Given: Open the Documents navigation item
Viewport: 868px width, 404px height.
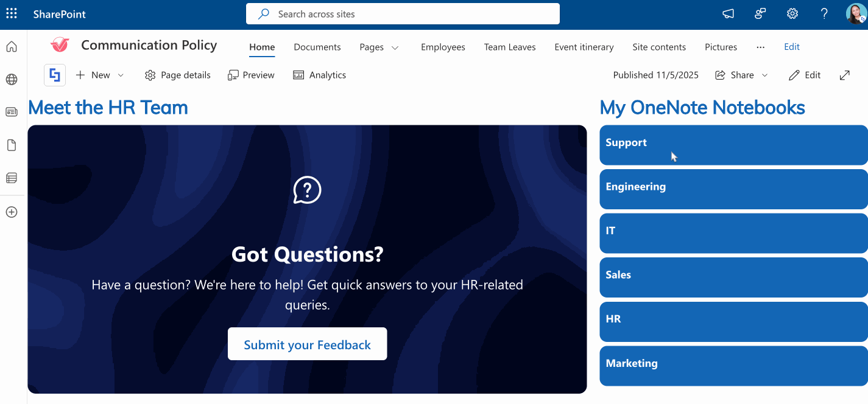Looking at the screenshot, I should coord(317,47).
